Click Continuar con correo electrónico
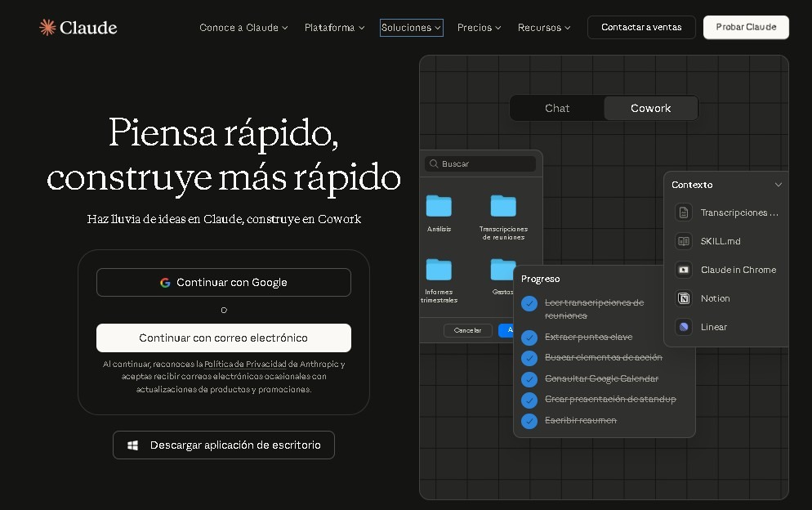This screenshot has height=510, width=812. [x=223, y=338]
